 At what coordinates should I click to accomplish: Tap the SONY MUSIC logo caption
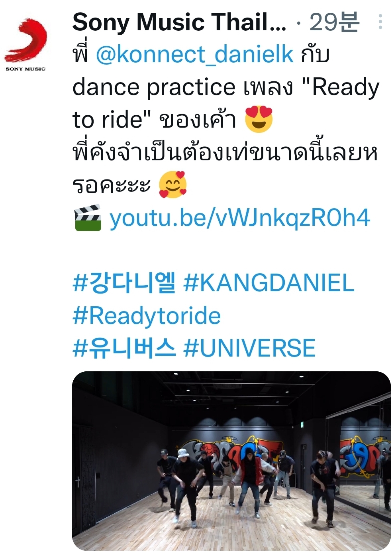(x=25, y=69)
